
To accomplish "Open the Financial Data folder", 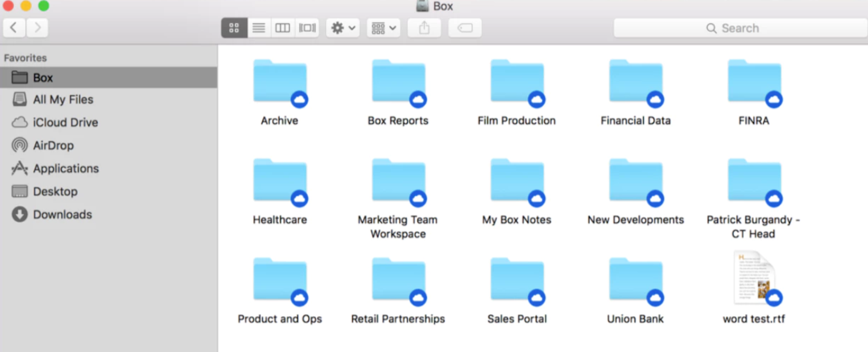I will tap(635, 82).
